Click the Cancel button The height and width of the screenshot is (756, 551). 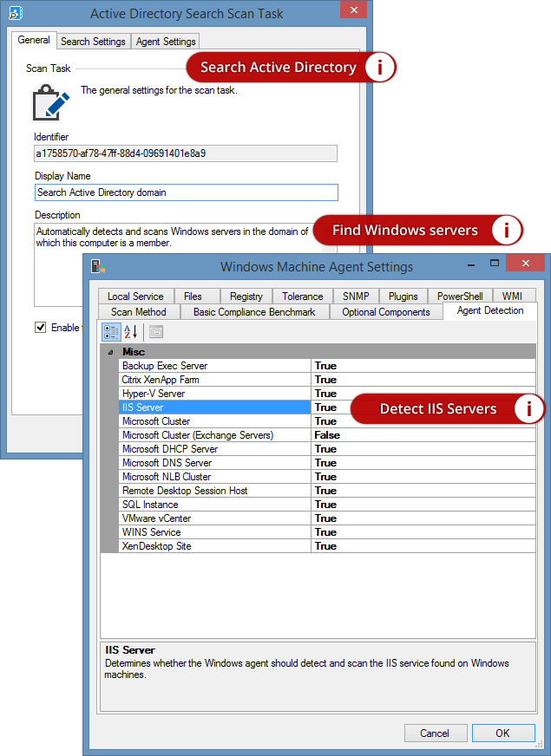[x=435, y=733]
